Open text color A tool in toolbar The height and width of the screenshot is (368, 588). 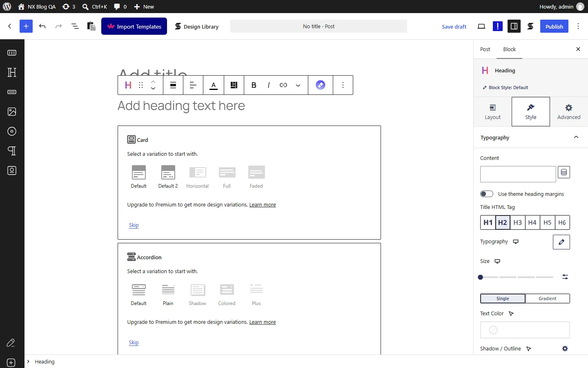214,85
